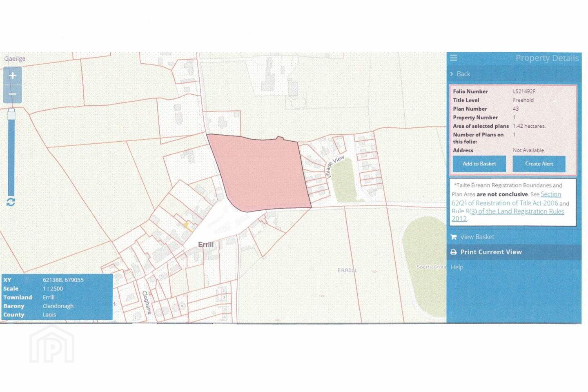Click the Barony value Clandonagh
The image size is (588, 392).
[58, 306]
